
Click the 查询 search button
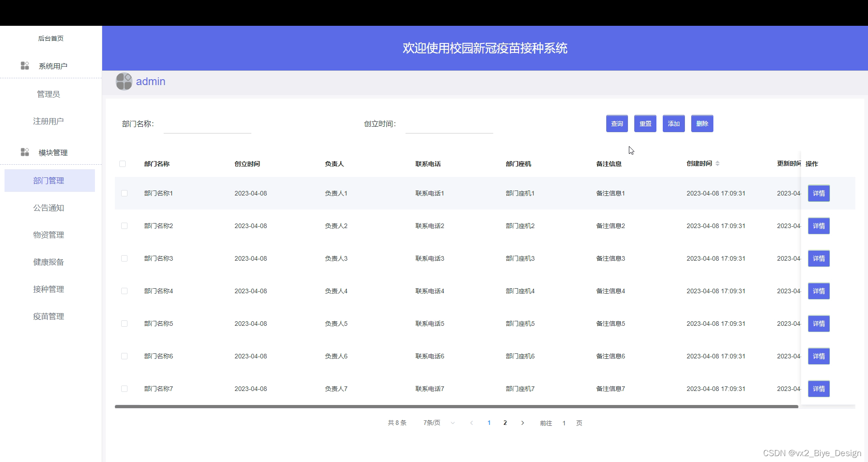[617, 124]
